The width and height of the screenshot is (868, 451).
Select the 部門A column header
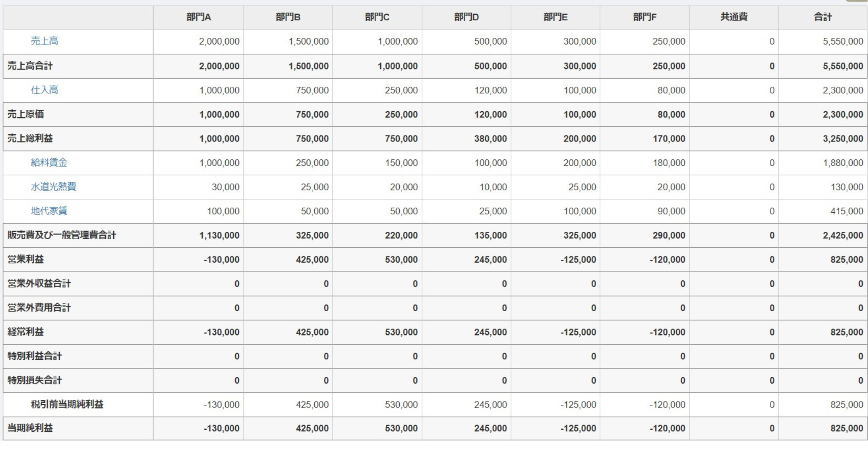pyautogui.click(x=198, y=17)
